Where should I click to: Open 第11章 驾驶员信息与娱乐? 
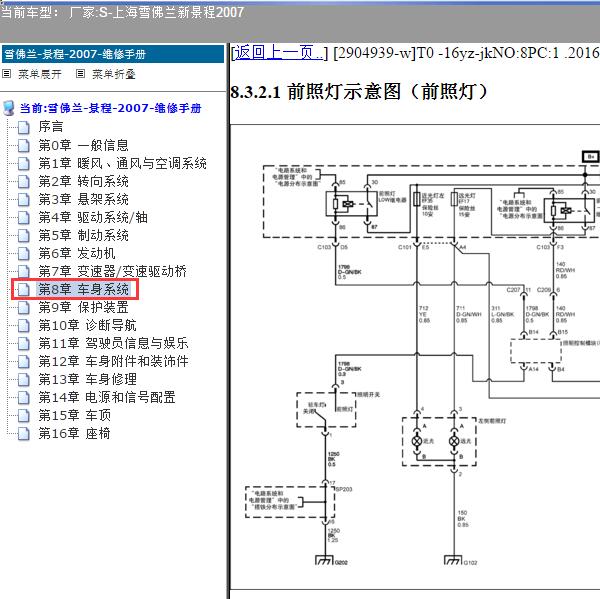113,343
